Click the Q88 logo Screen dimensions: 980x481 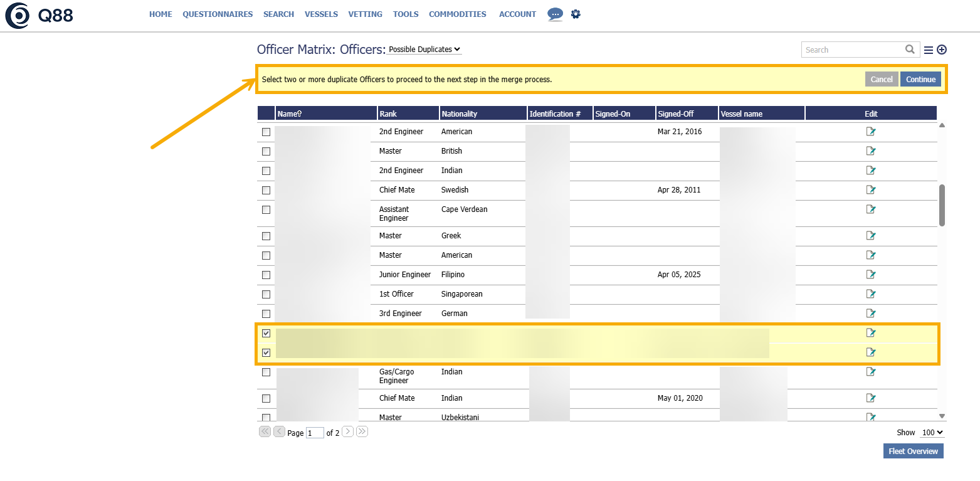[39, 16]
